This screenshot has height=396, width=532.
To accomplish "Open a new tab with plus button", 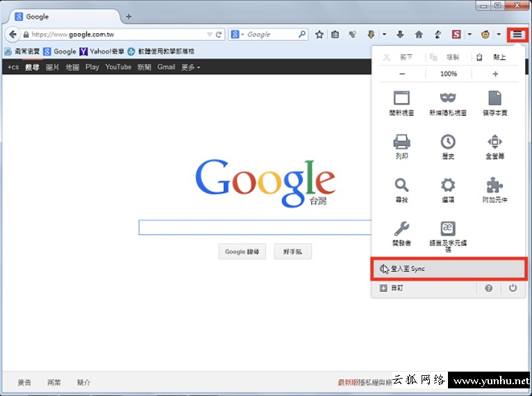I will 128,16.
